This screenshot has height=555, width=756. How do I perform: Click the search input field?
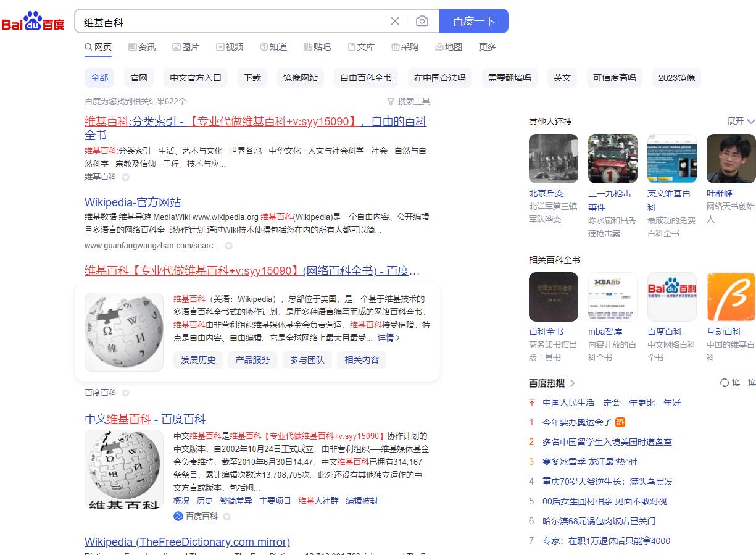click(233, 22)
